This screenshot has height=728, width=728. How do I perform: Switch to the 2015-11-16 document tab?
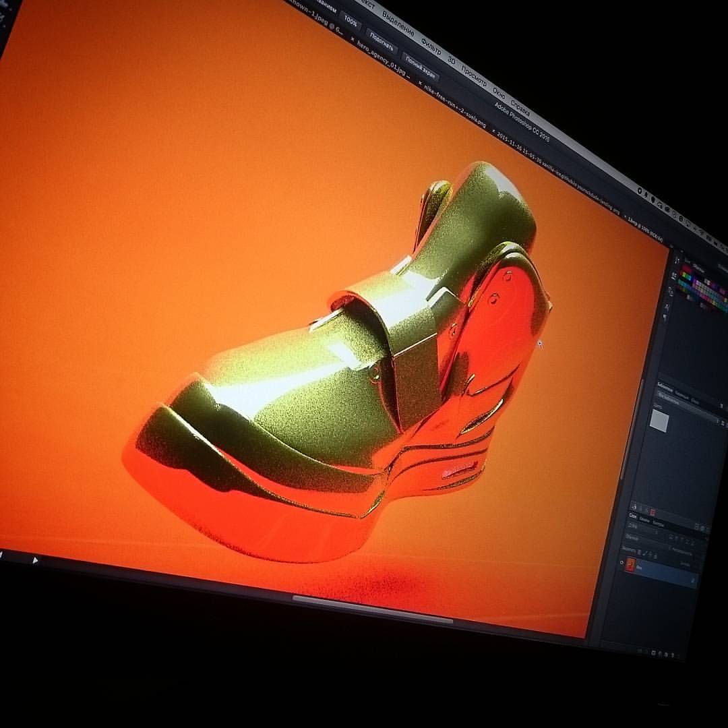(559, 172)
